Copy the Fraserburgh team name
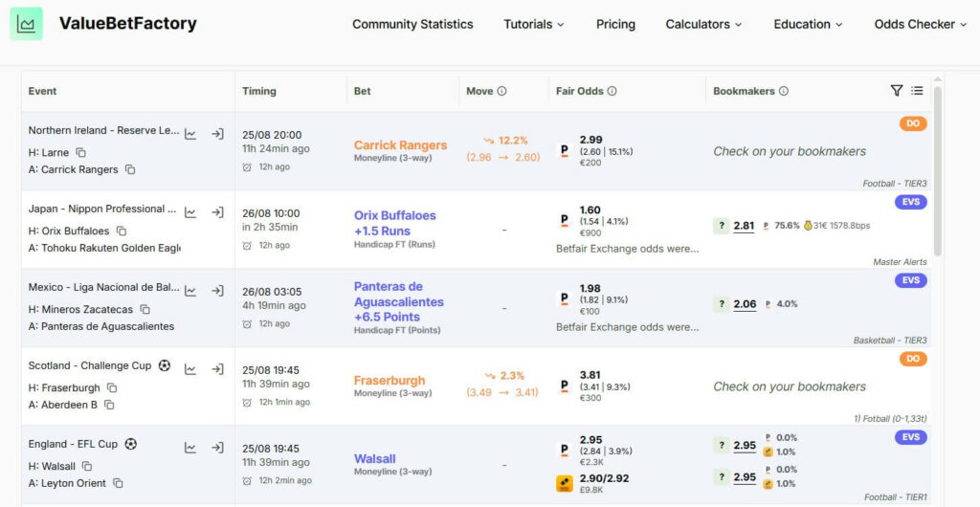Screen dimensions: 980x507 [x=112, y=387]
